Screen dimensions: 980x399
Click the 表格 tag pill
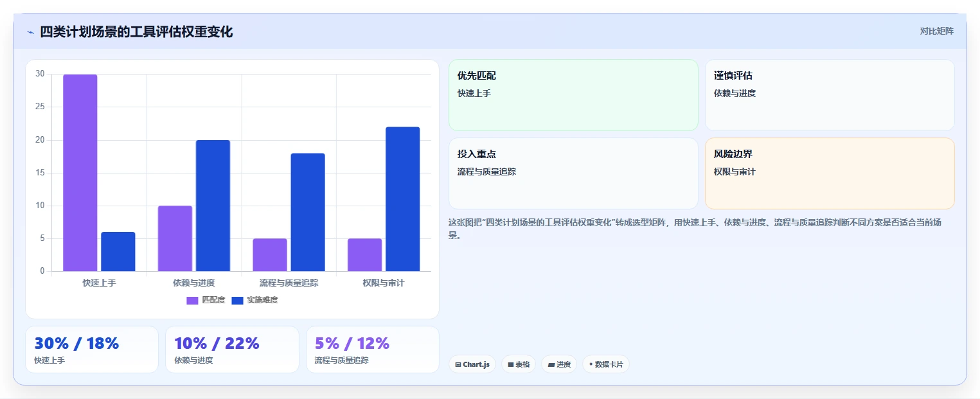click(x=519, y=364)
